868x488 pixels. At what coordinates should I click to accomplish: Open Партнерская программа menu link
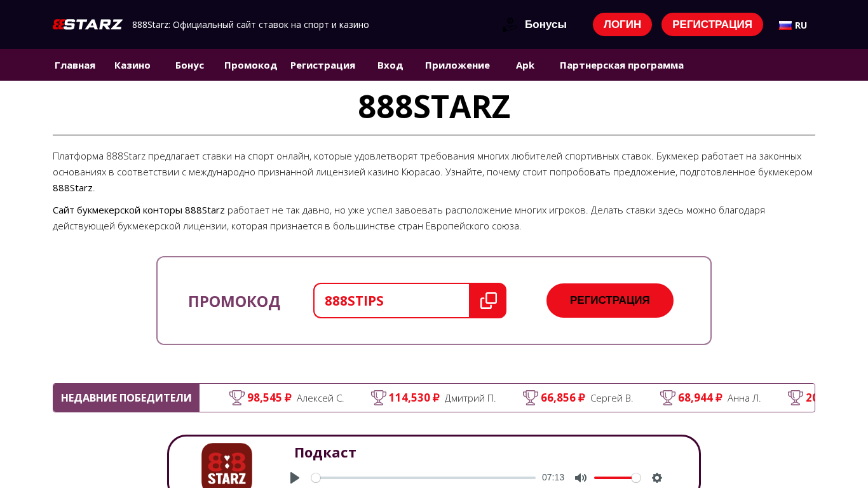click(x=621, y=65)
